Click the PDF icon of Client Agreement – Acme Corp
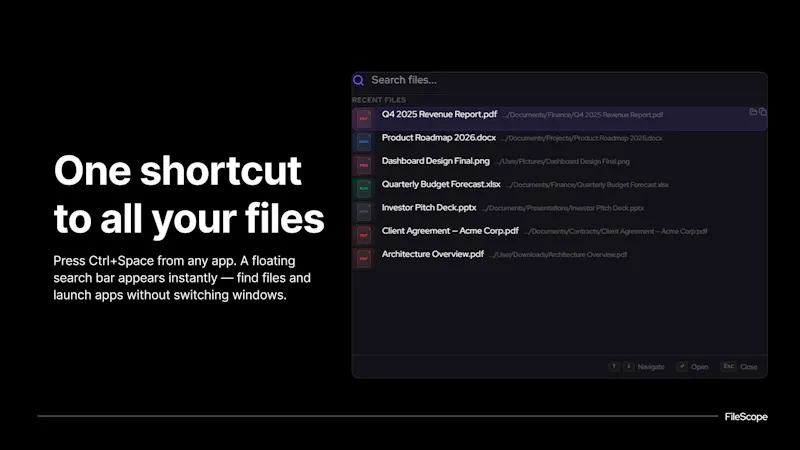Viewport: 800px width, 450px height. [364, 235]
